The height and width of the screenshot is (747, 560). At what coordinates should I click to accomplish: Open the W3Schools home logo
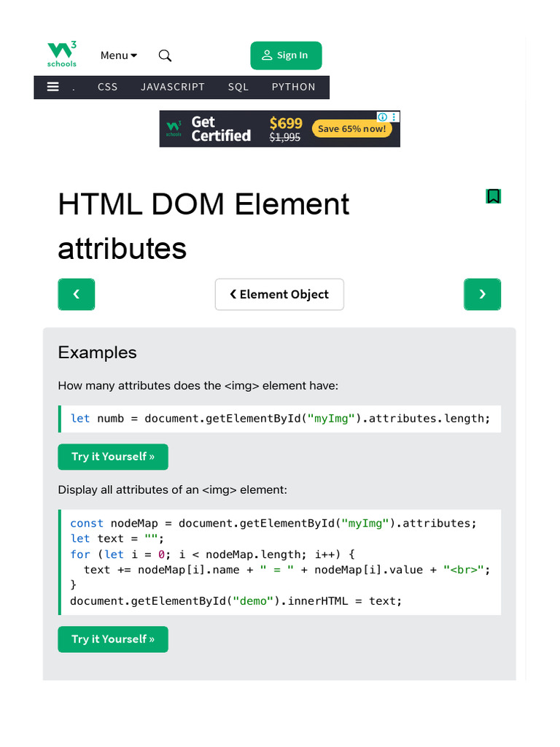click(x=62, y=54)
